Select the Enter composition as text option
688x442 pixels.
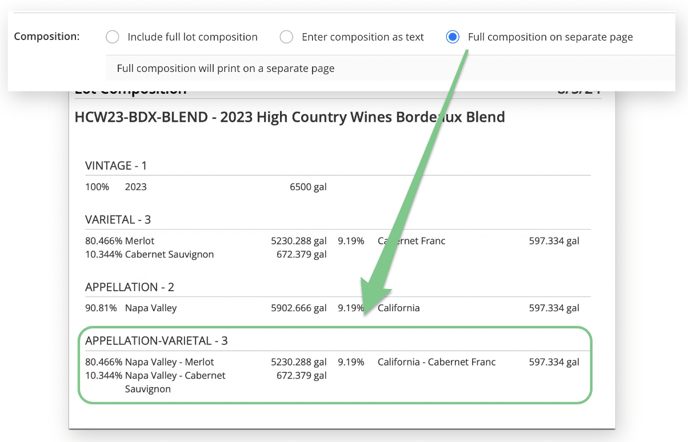click(x=287, y=37)
